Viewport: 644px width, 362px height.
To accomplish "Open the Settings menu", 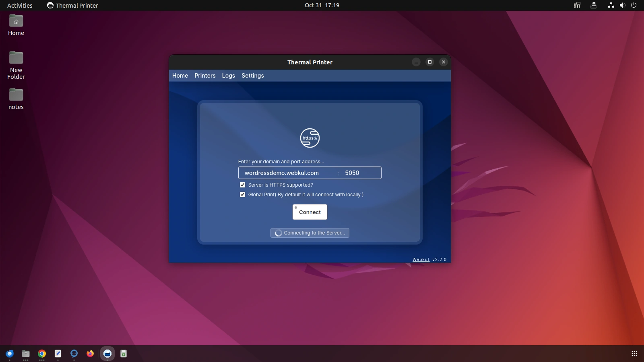I will click(x=252, y=76).
